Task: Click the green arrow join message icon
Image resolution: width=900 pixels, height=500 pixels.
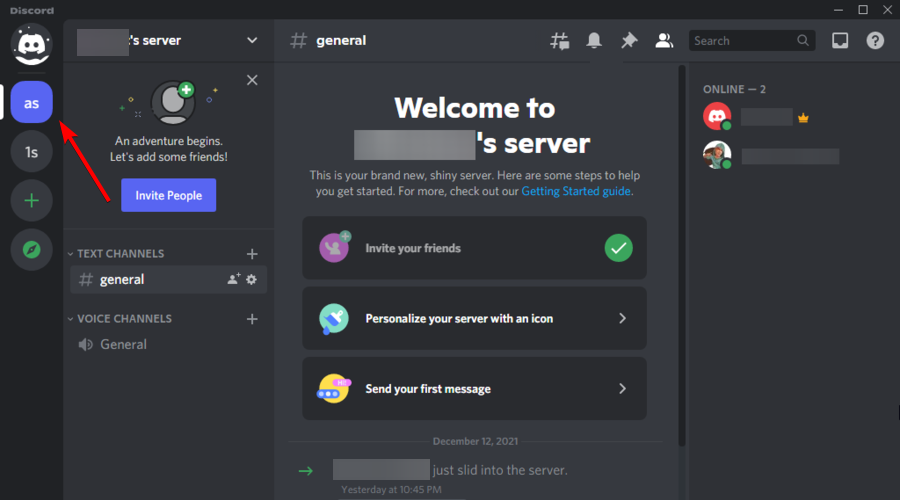Action: click(306, 471)
